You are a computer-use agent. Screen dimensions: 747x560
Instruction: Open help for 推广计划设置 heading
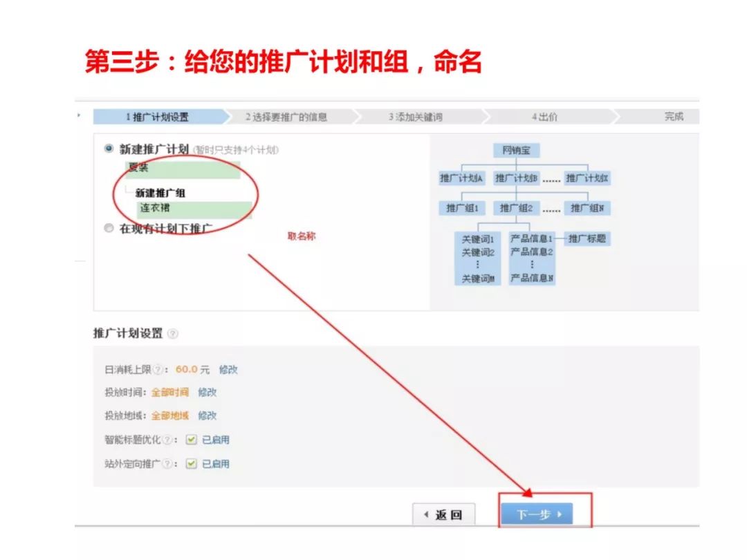tap(173, 333)
